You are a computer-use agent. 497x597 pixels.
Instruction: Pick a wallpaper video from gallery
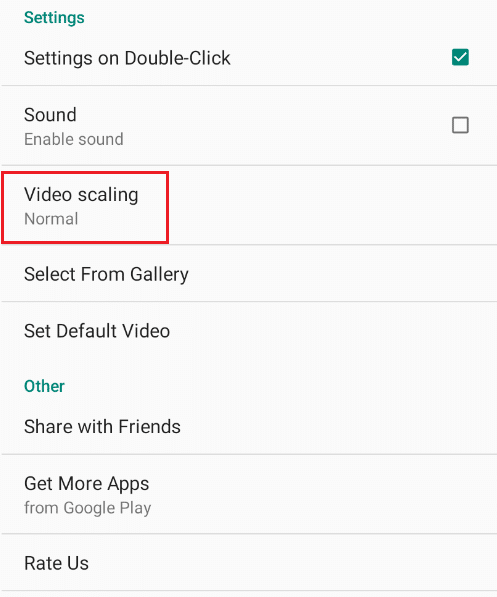248,274
